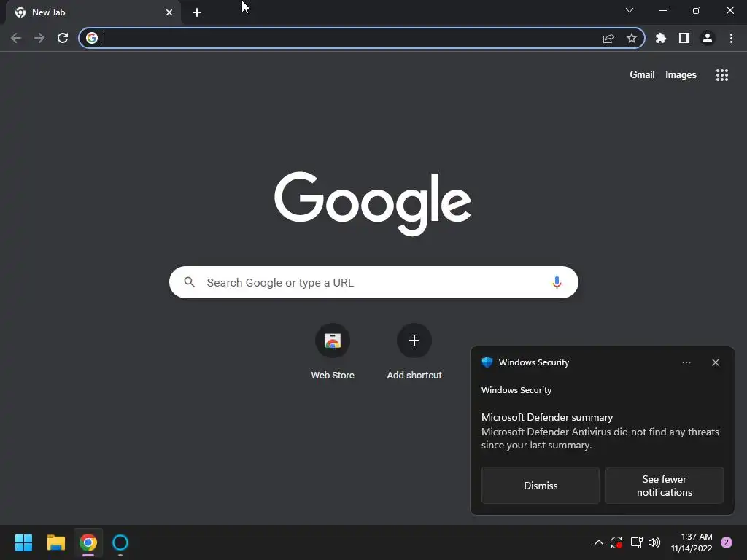Screen dimensions: 747x560
Task: Expand the tab search chevron
Action: 630,10
